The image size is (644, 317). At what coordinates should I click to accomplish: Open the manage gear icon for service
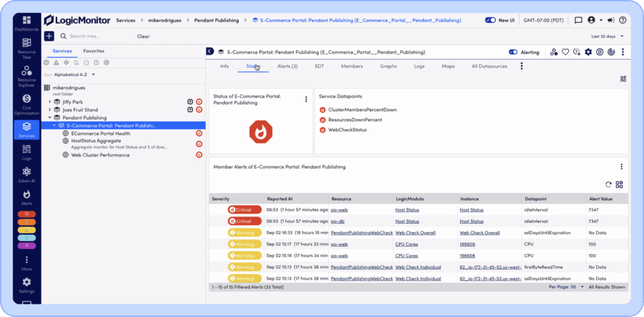[588, 52]
